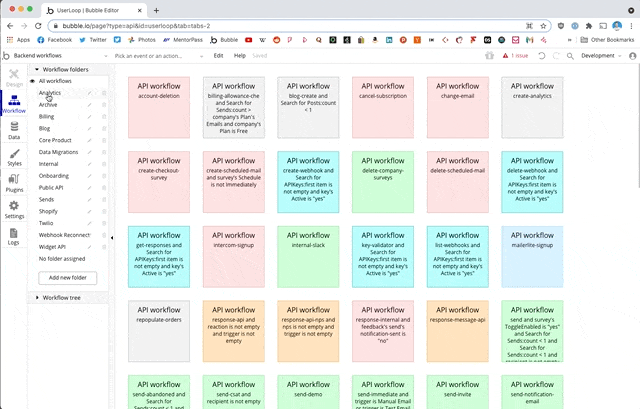Open the Settings tab in sidebar
This screenshot has width=640, height=409.
(14, 210)
